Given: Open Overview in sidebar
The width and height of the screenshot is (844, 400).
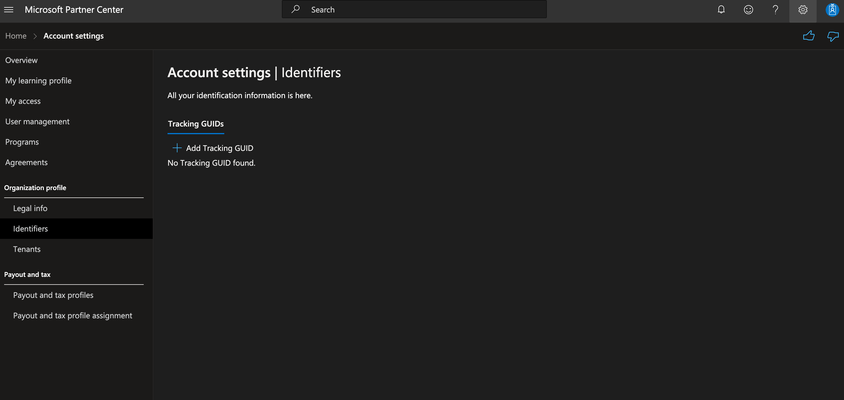Looking at the screenshot, I should pos(22,60).
